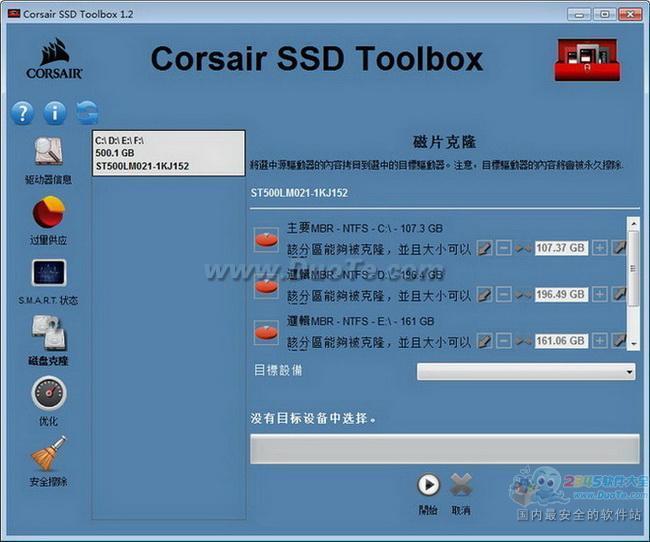Click the 主要MBR - NTFS - C:\ - 107.3 GB text
The image size is (650, 542).
365,228
